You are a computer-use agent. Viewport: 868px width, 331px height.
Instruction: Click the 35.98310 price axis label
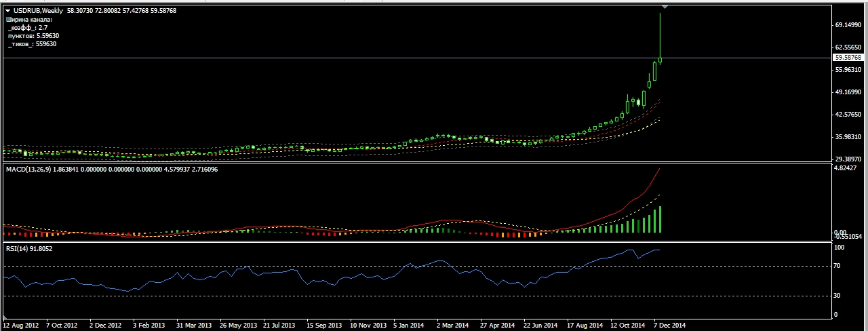pyautogui.click(x=848, y=136)
